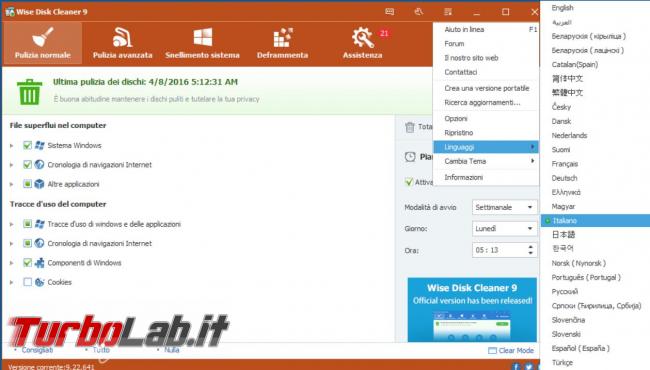Expand Tracce d'uso di windows row
Image resolution: width=650 pixels, height=370 pixels.
12,224
